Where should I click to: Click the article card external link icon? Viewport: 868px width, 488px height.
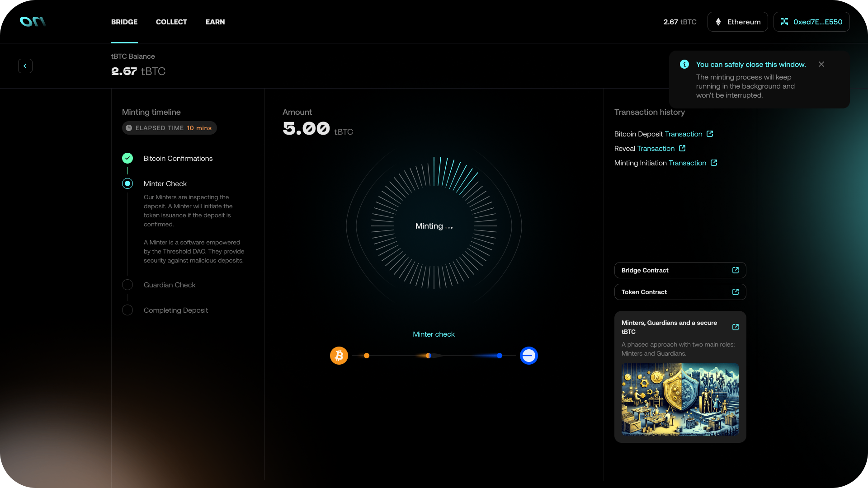pos(736,327)
